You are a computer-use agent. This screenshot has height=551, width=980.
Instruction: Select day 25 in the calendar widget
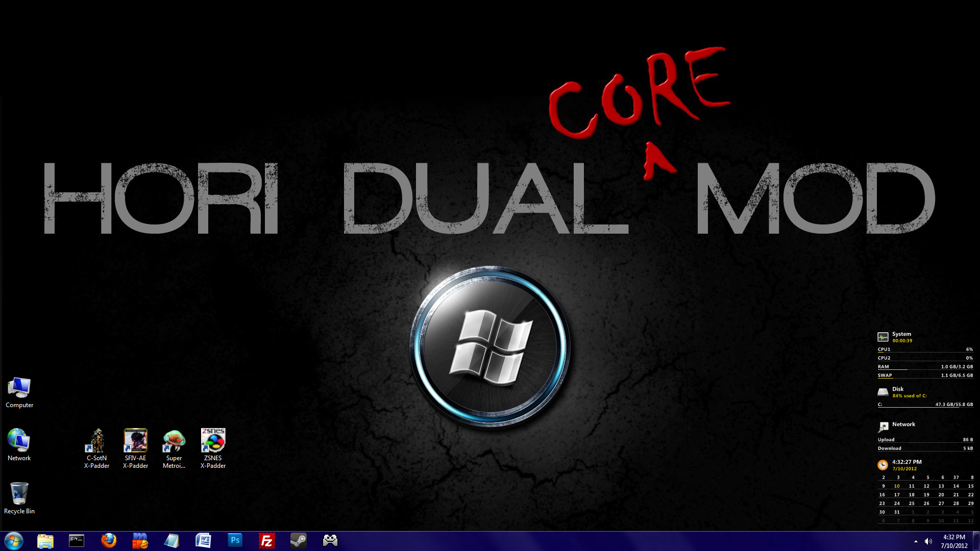(912, 504)
